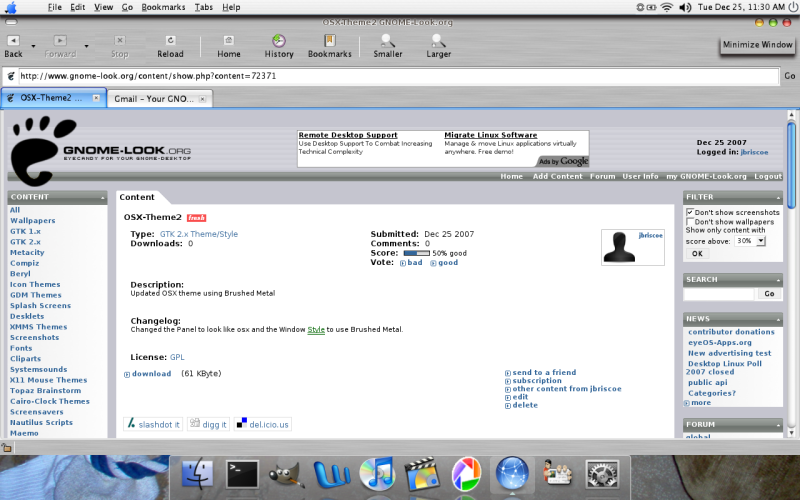The width and height of the screenshot is (800, 500).
Task: Open the blue globe browser dock icon
Action: pyautogui.click(x=512, y=473)
